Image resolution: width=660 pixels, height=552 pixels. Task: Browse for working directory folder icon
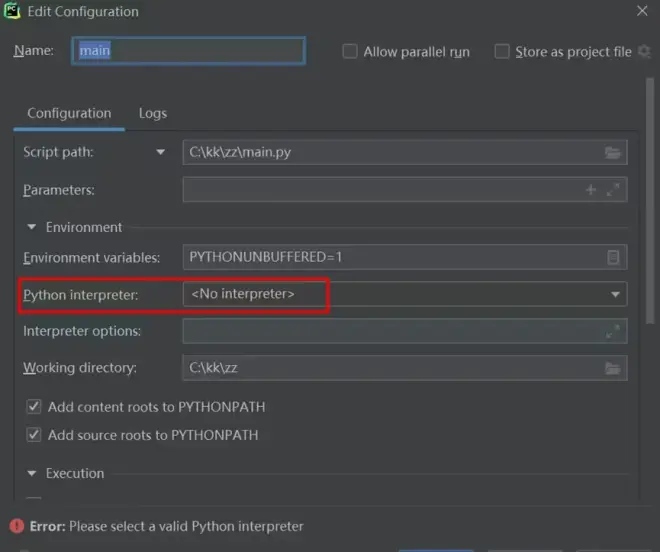[612, 368]
